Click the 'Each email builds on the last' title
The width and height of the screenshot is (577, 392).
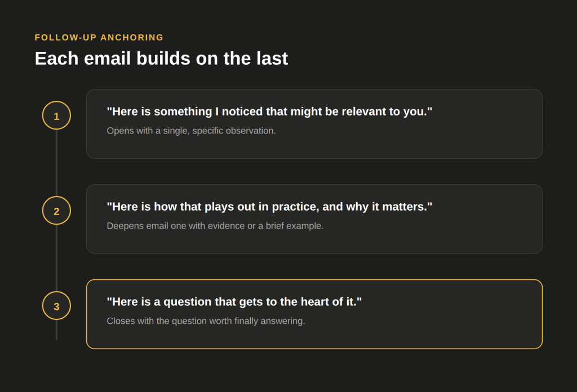[x=161, y=59]
